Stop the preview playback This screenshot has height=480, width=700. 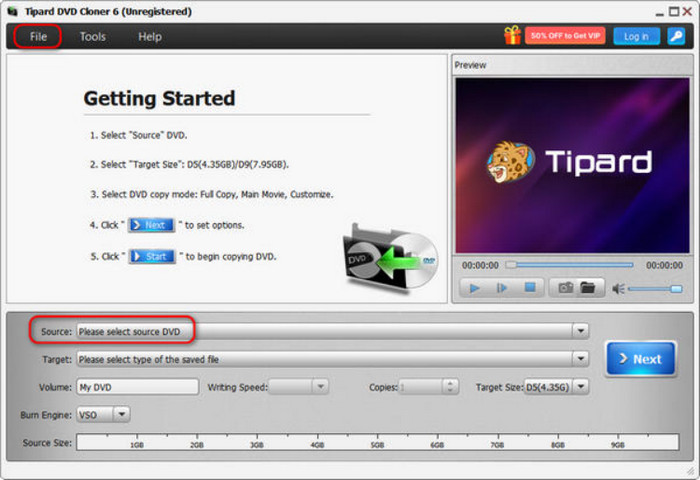point(531,288)
